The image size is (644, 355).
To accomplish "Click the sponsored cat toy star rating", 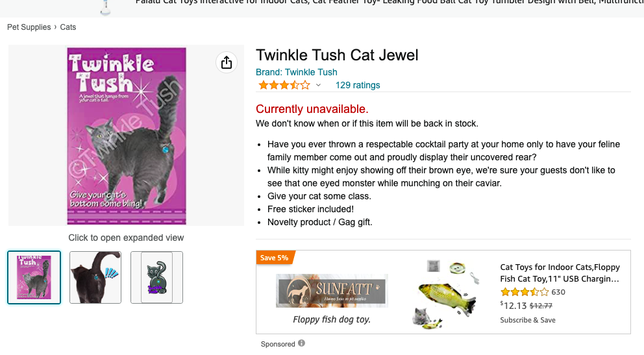I will [524, 292].
